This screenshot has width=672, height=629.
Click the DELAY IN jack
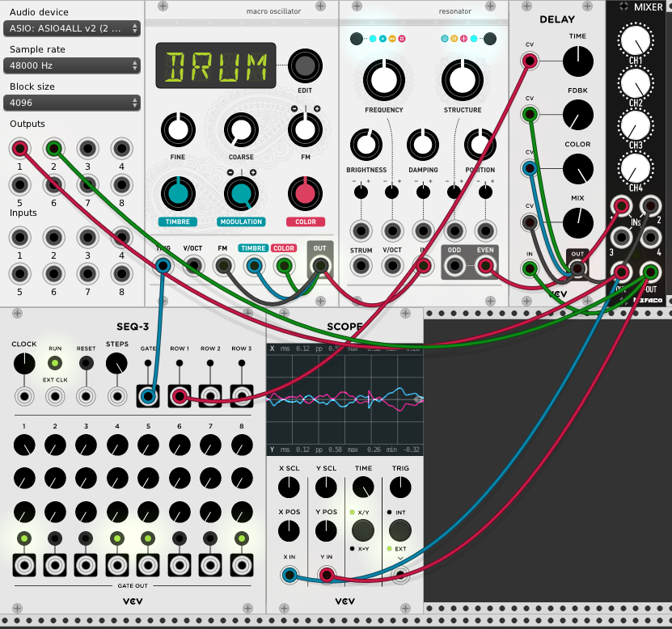tap(530, 269)
